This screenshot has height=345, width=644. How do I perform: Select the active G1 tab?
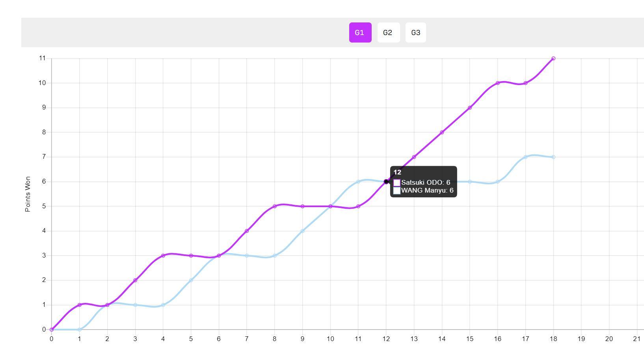click(x=360, y=33)
